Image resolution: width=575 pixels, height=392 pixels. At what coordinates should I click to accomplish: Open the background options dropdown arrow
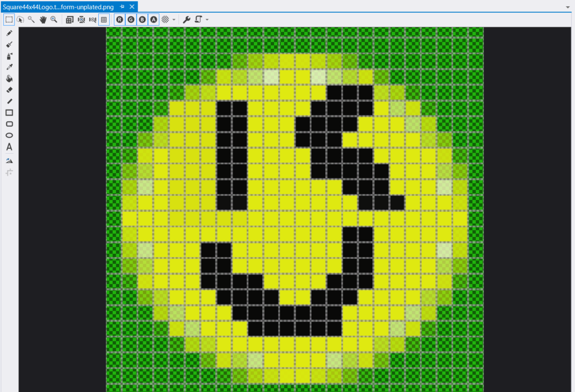coord(174,20)
